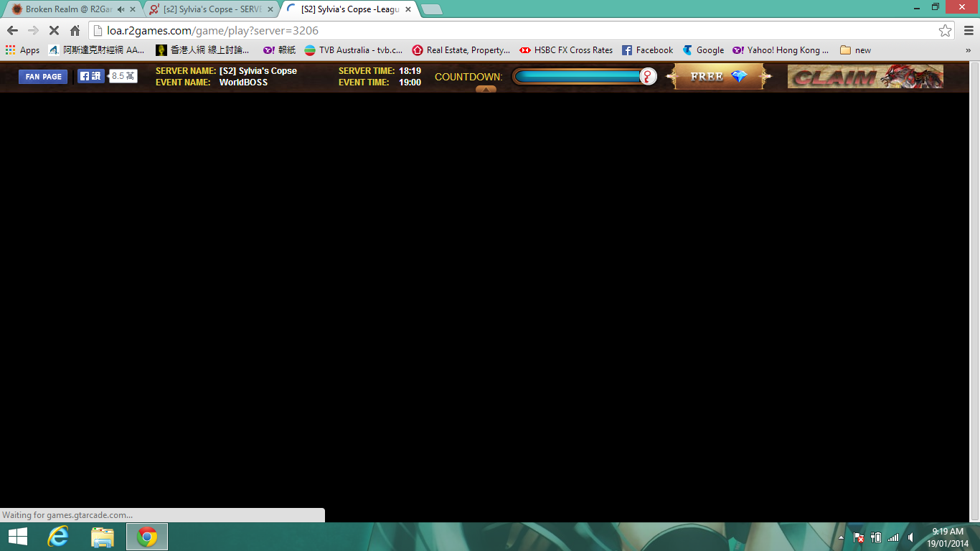Open File Explorer from the taskbar
Screen dimensions: 980x551
103,537
